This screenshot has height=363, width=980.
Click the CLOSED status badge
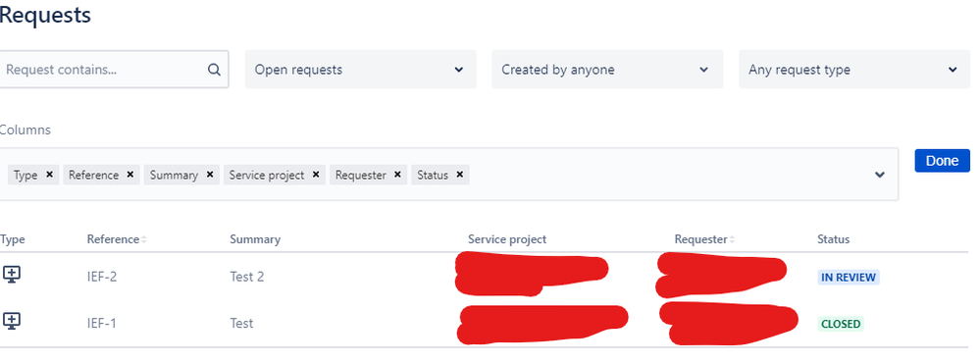(x=841, y=325)
